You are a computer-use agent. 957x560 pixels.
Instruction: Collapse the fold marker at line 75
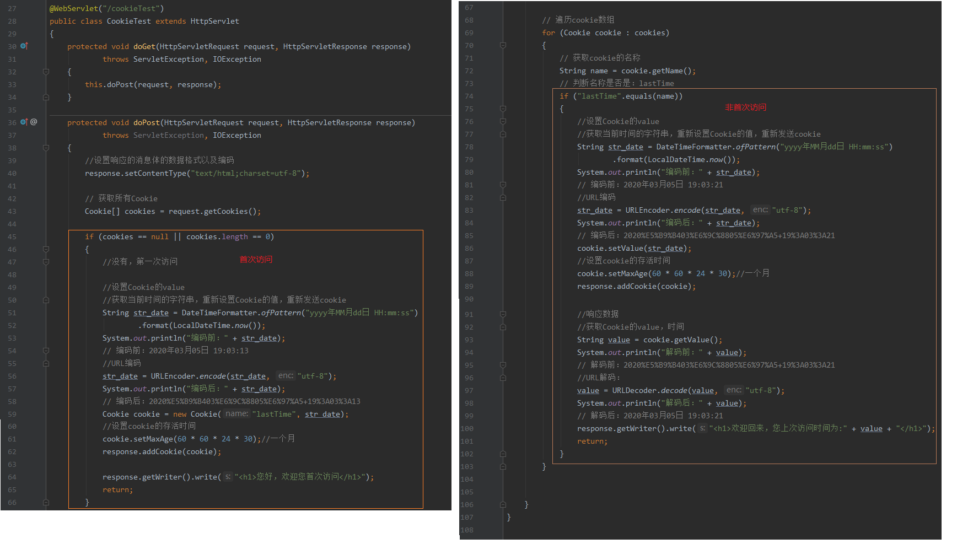click(503, 109)
